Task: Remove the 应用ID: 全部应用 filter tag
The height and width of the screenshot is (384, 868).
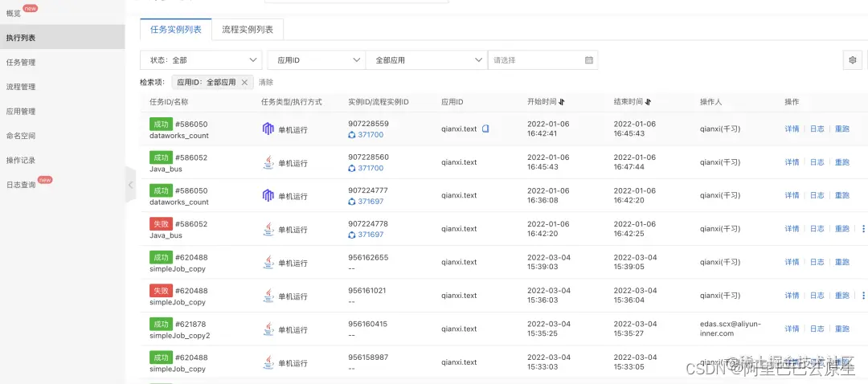Action: [x=244, y=82]
